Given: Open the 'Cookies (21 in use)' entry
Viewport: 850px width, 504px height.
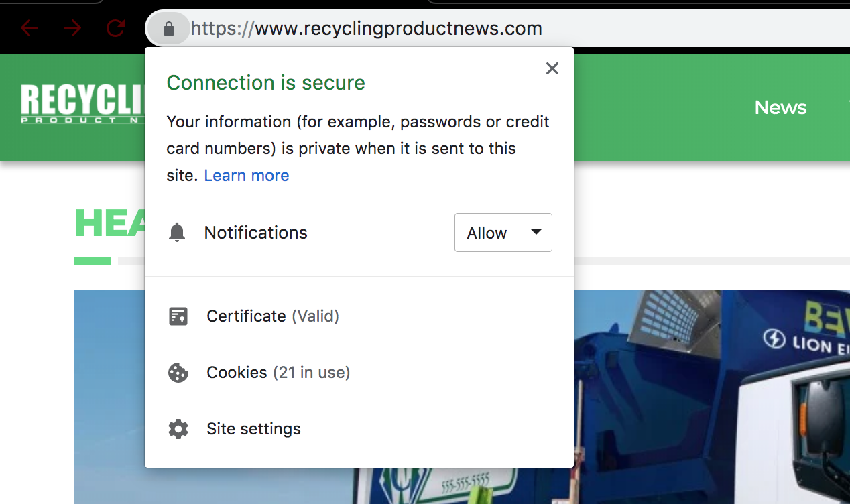Looking at the screenshot, I should click(x=278, y=373).
